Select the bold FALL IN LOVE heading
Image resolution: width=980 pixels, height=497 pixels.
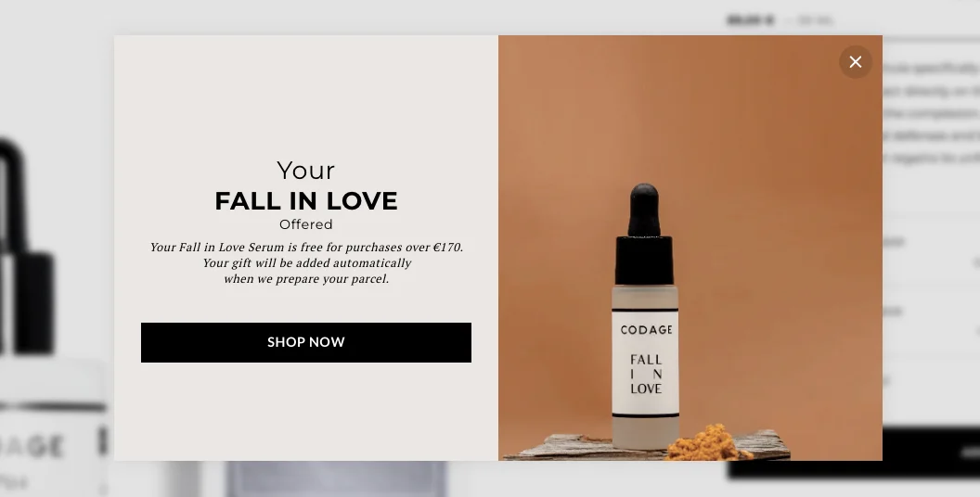coord(305,201)
